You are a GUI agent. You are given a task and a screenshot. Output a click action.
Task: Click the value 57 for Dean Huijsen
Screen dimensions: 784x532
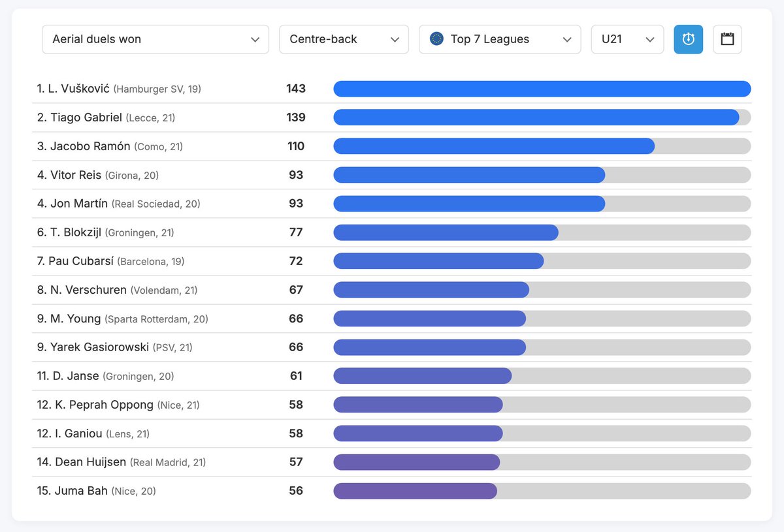(296, 462)
